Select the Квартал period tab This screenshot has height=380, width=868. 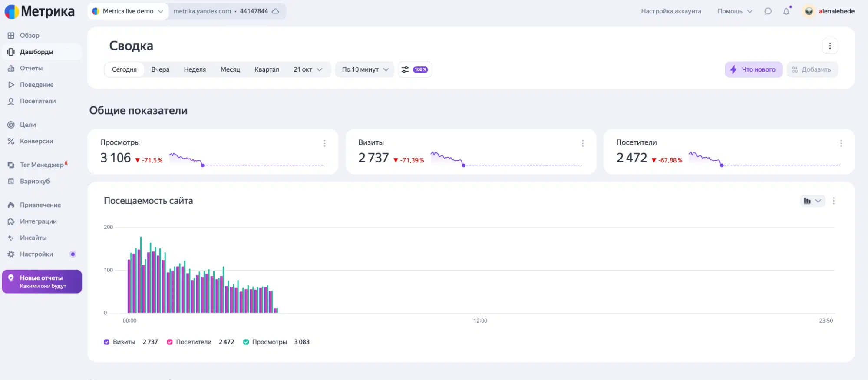tap(267, 69)
